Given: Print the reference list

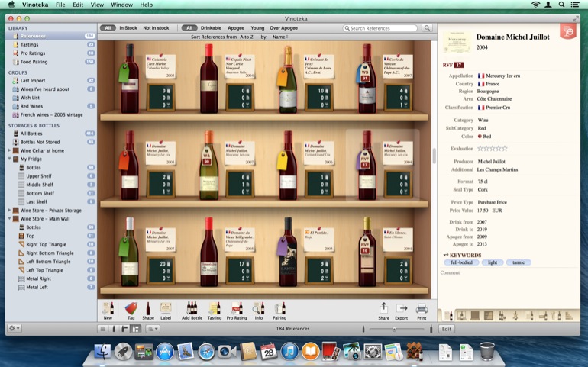Looking at the screenshot, I should 422,311.
